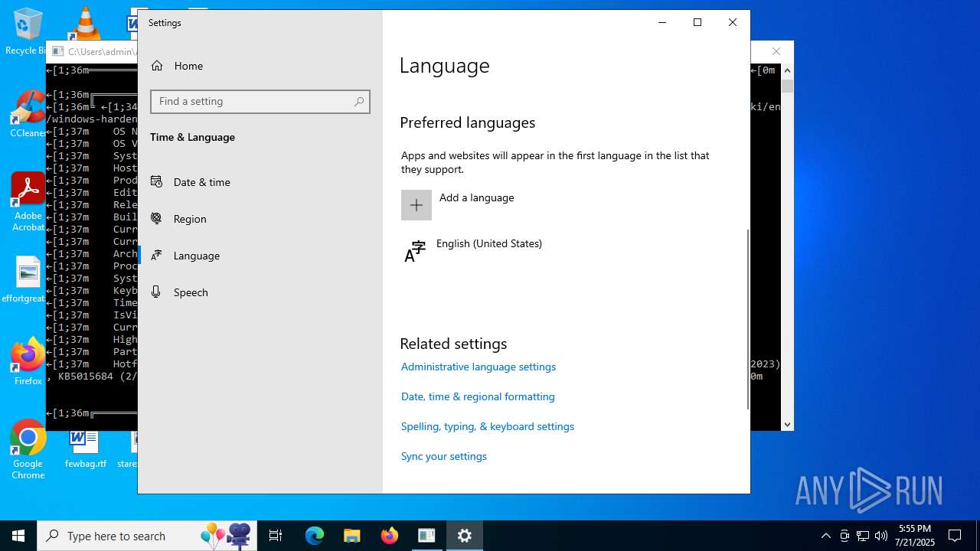Open fewbag.rtf document on desktop
Image resolution: width=980 pixels, height=551 pixels.
(x=85, y=450)
